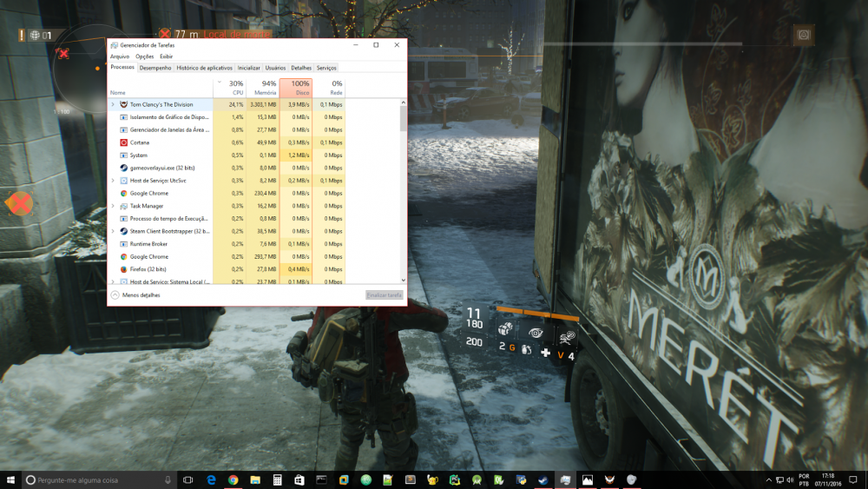Sort processes by the Memória column

263,88
